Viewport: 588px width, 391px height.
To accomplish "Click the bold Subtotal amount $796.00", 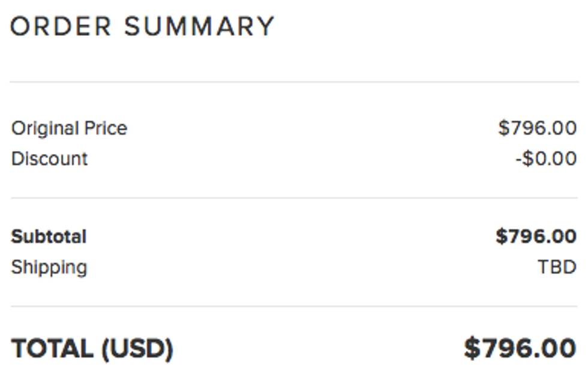I will tap(536, 236).
